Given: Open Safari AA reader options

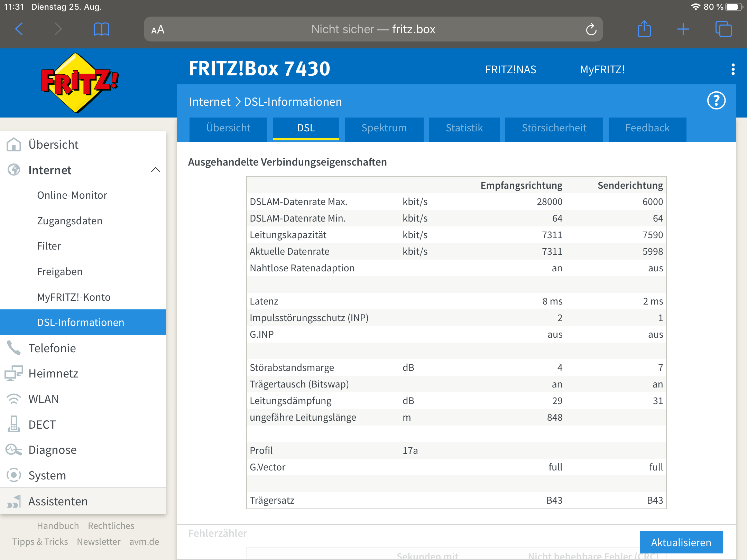Looking at the screenshot, I should [158, 30].
